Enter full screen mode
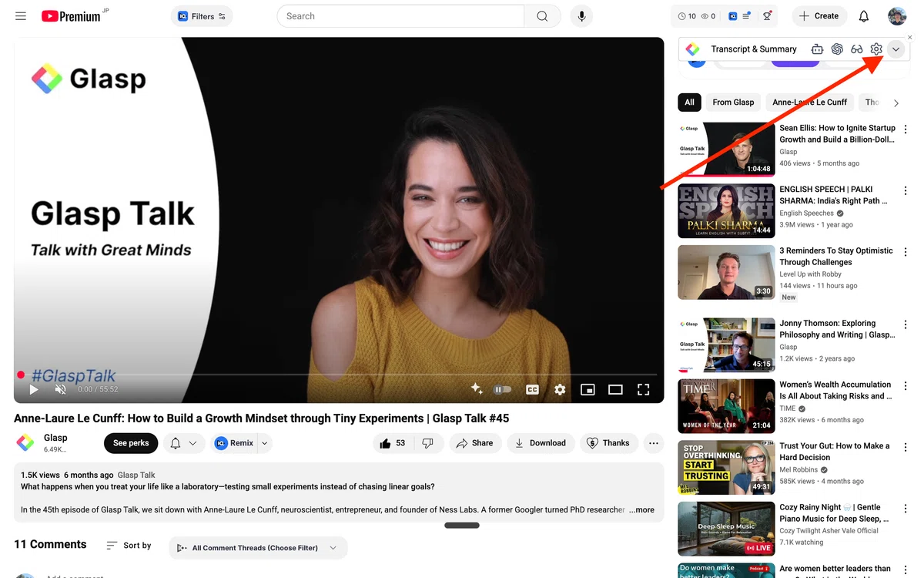 coord(643,390)
